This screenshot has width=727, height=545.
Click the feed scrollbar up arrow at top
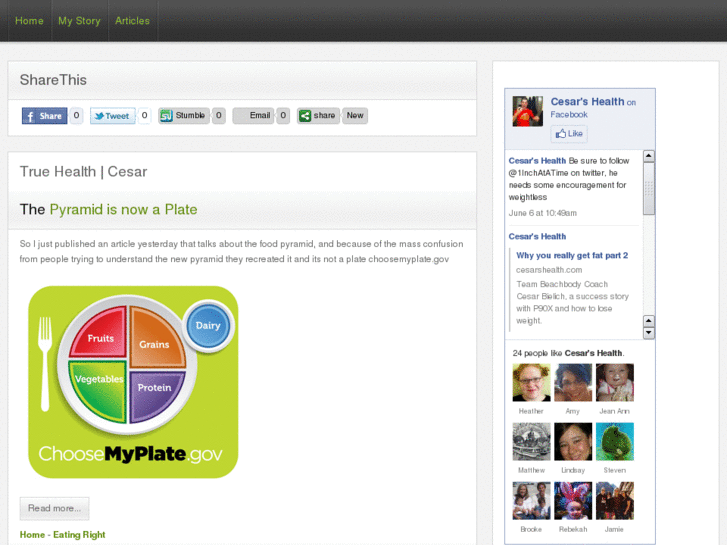[649, 156]
